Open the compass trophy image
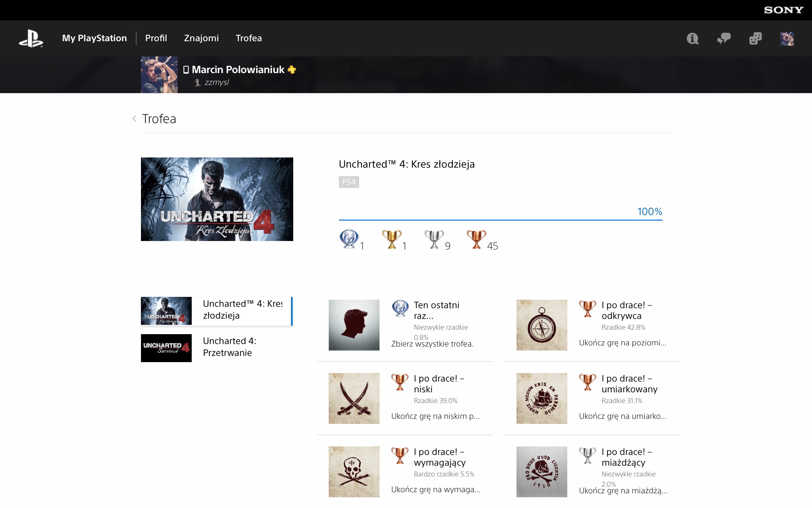Screen dimensions: 812x508 click(542, 325)
